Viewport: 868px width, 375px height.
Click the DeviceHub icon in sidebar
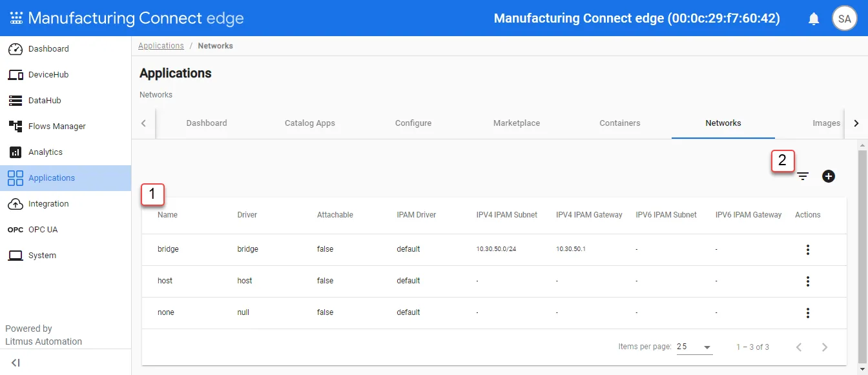pyautogui.click(x=15, y=75)
